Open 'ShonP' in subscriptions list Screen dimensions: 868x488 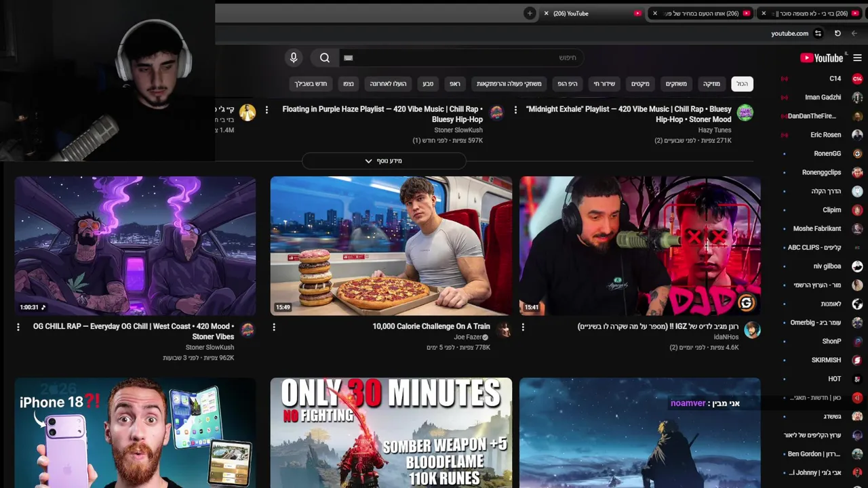click(822, 342)
